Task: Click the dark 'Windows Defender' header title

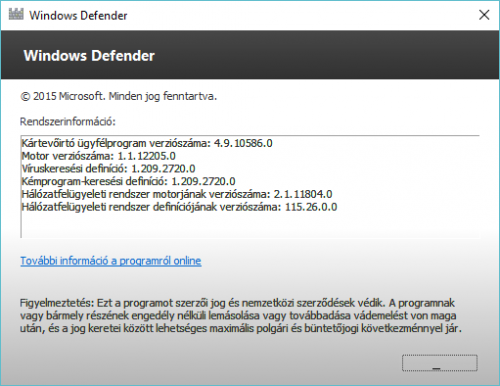Action: coord(89,55)
